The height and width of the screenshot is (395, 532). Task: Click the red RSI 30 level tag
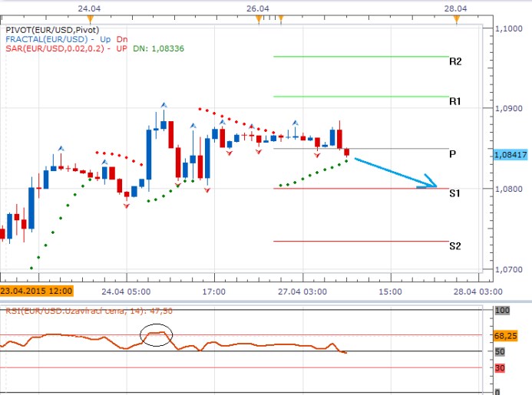coord(499,368)
